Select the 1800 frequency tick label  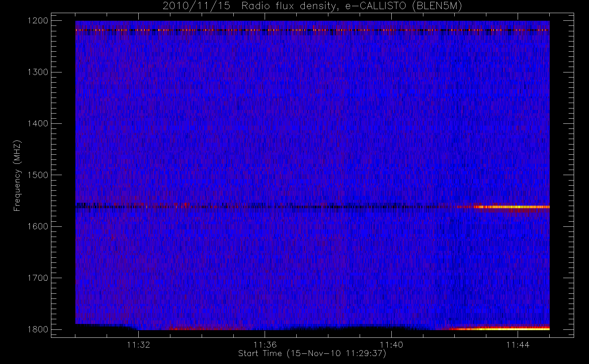coord(38,329)
